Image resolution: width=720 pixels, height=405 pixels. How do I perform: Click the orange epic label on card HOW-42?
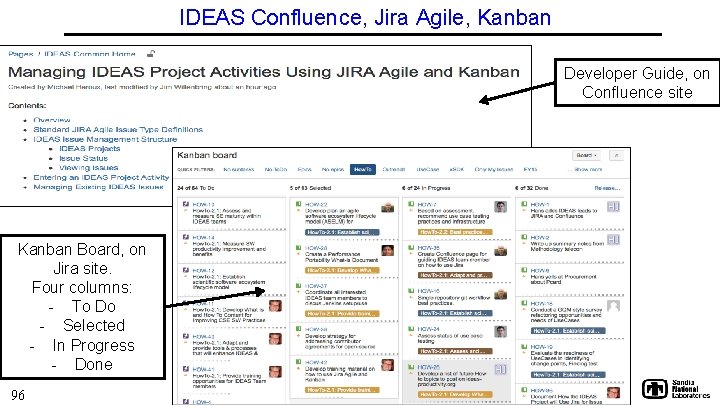[x=342, y=390]
